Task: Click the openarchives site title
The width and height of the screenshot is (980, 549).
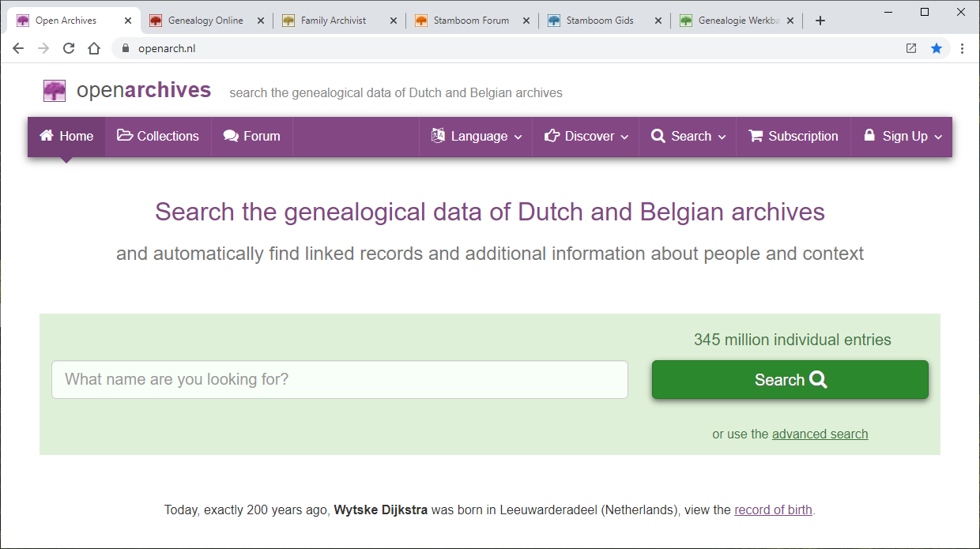Action: 144,90
